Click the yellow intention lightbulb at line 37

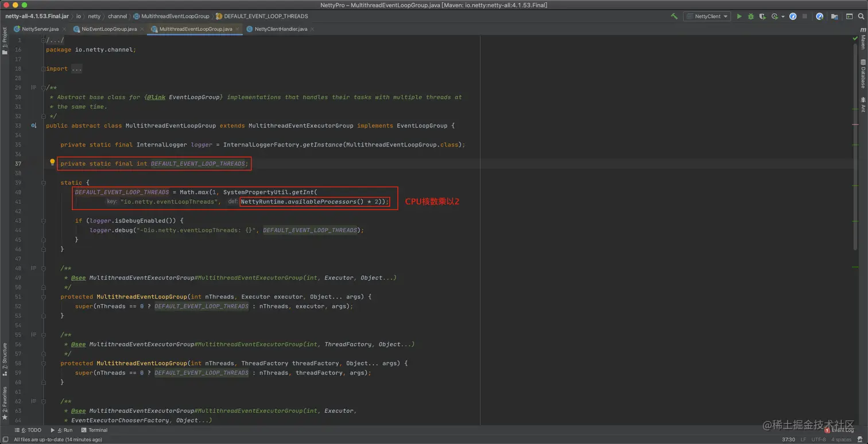(x=52, y=163)
